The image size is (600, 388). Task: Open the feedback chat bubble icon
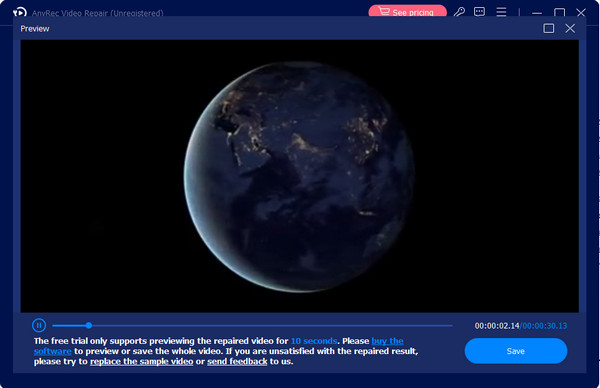pos(479,12)
